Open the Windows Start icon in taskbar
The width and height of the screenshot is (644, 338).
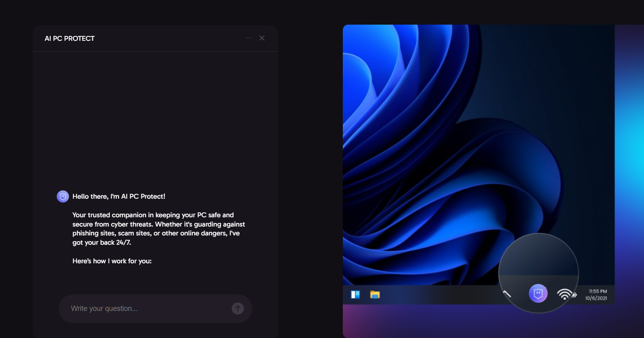click(x=355, y=295)
